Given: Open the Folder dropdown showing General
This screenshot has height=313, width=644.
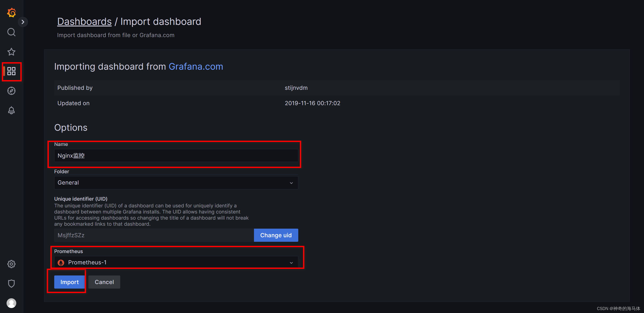Looking at the screenshot, I should [176, 183].
